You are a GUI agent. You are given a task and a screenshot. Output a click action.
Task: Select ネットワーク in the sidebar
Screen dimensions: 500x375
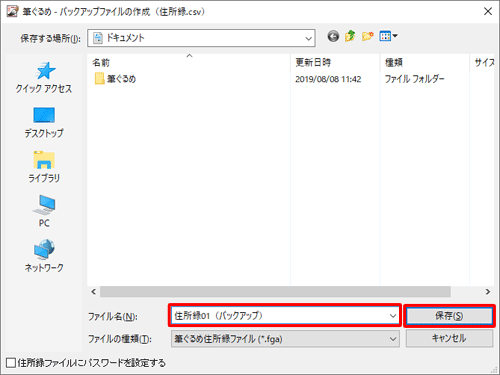(44, 256)
